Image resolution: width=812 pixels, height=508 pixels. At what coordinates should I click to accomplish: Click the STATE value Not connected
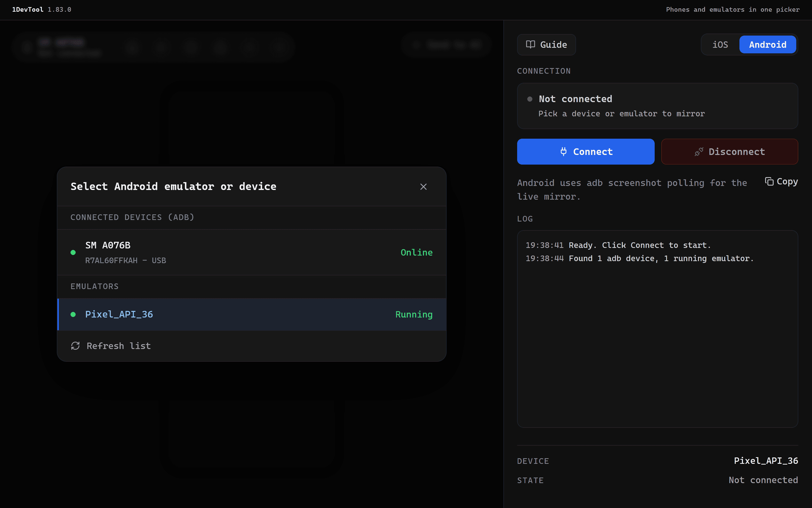point(763,480)
